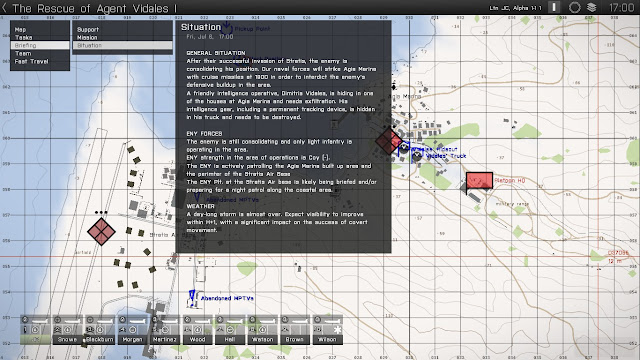Select team member Snowe
Viewport: 640px width, 360px height.
click(67, 330)
